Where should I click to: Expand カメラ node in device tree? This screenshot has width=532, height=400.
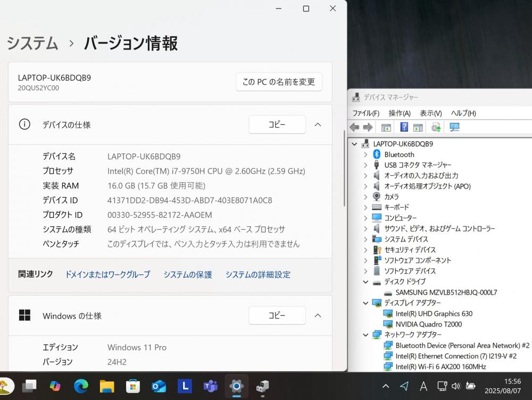pos(365,197)
